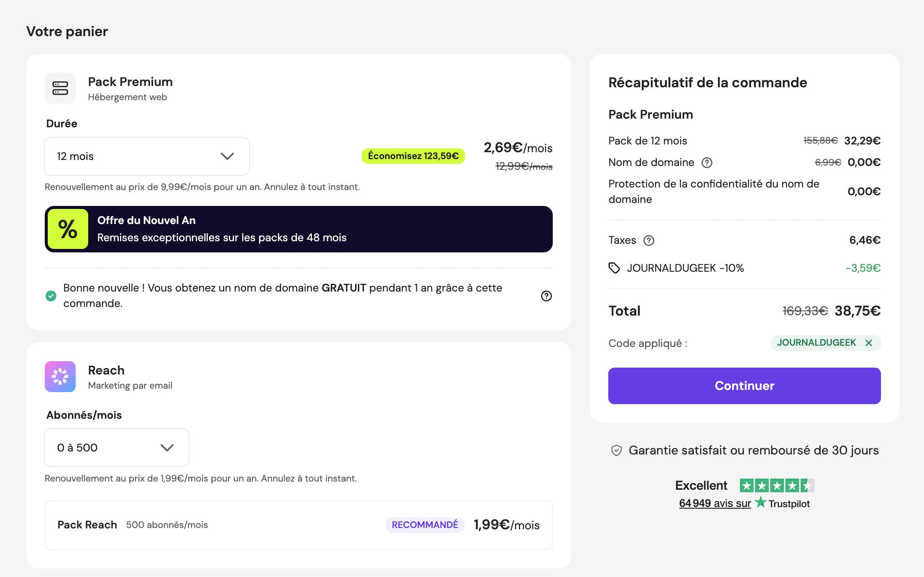Click the Marketing par email subtitle
The image size is (924, 577).
pos(130,386)
